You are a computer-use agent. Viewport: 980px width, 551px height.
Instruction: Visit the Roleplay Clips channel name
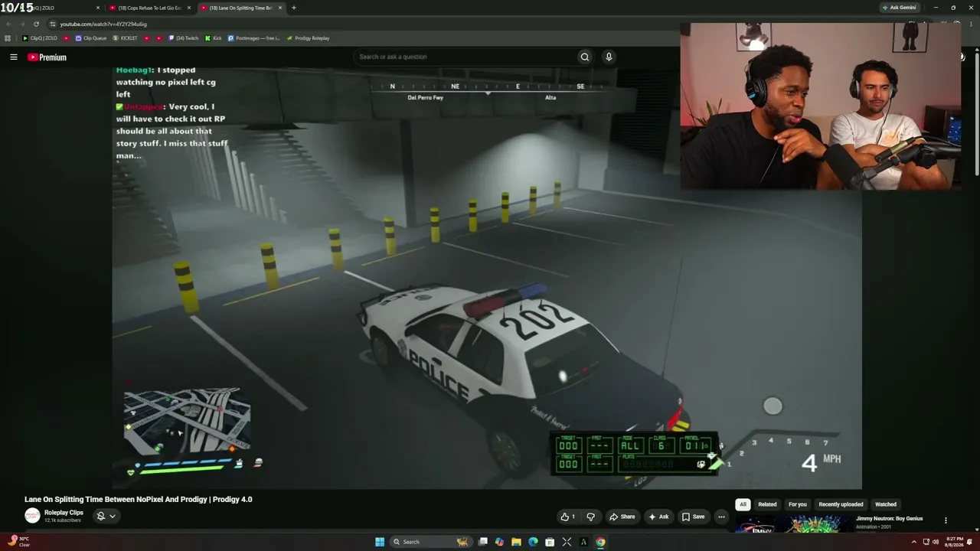click(64, 513)
